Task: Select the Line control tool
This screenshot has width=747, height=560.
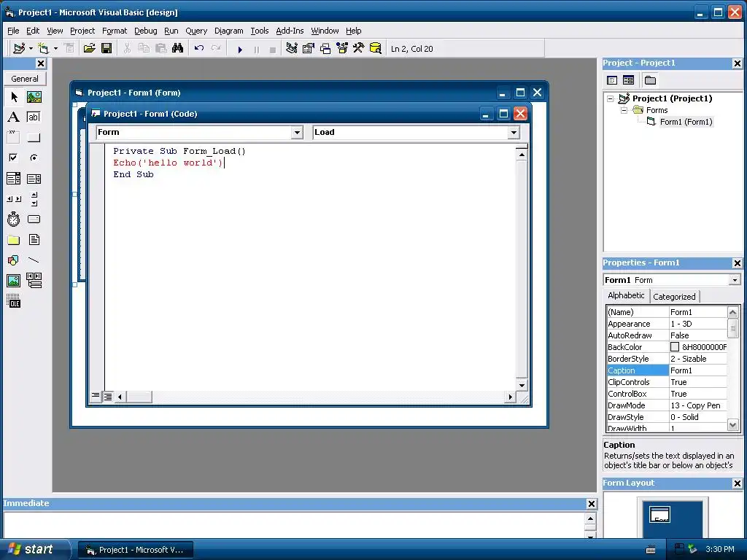Action: point(34,260)
